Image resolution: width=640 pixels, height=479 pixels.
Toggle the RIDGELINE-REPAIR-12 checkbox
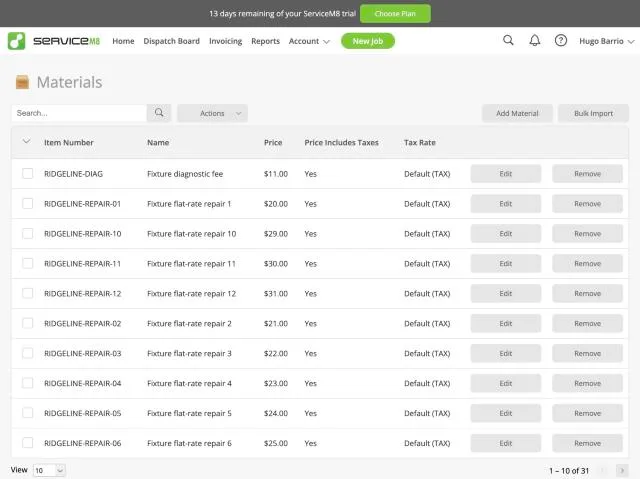[x=28, y=293]
